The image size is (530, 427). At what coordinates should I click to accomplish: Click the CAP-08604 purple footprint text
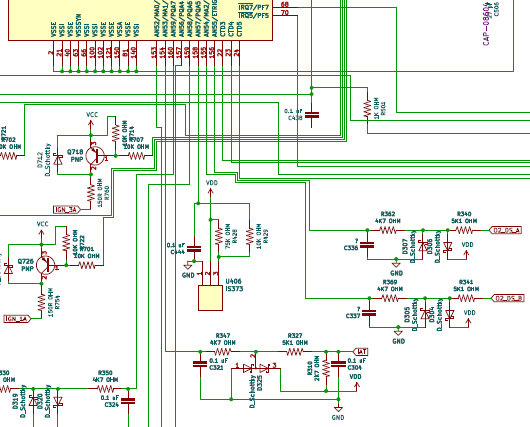click(486, 24)
